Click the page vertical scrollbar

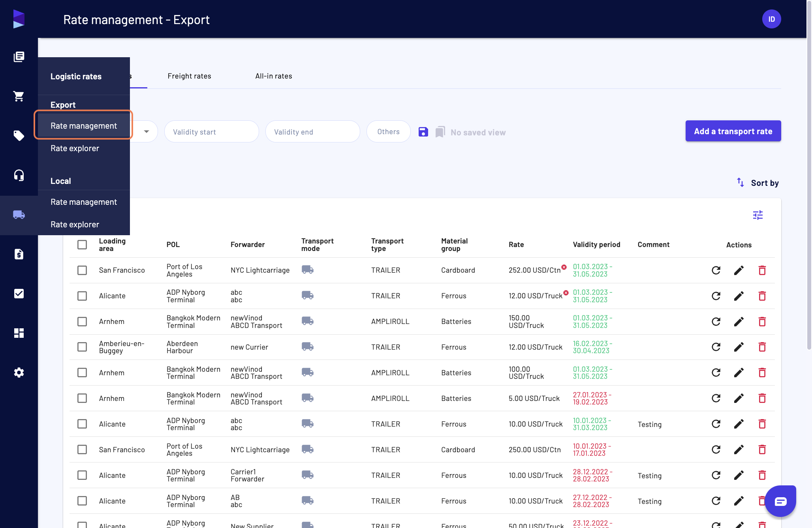tap(809, 176)
